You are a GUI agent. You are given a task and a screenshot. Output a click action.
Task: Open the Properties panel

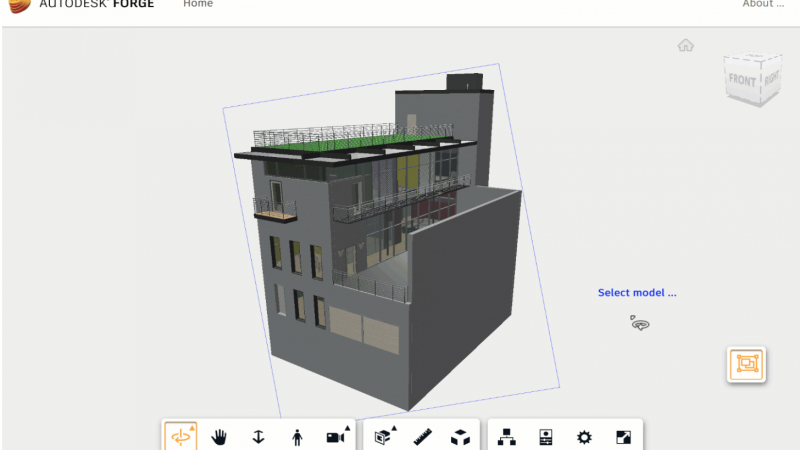click(545, 437)
